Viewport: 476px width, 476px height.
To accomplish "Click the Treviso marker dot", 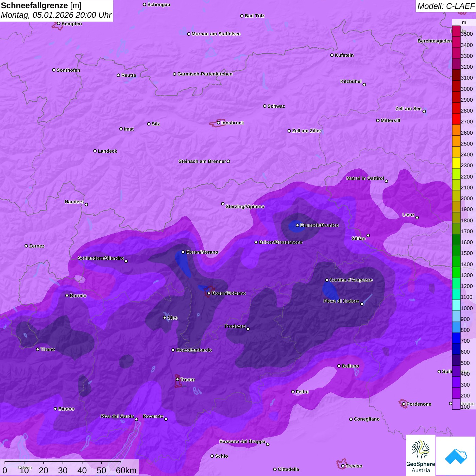I will pyautogui.click(x=343, y=466).
